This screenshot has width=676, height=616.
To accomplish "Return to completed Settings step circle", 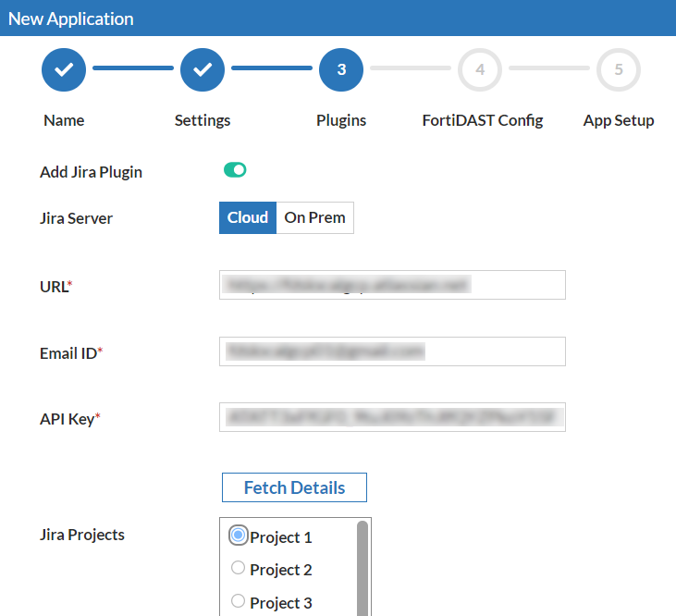I will coord(203,69).
